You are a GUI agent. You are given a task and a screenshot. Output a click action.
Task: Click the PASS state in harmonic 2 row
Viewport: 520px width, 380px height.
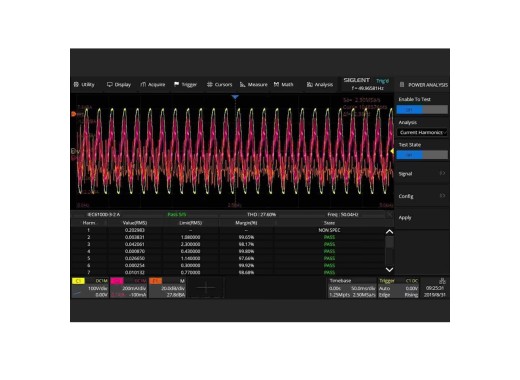click(x=329, y=237)
